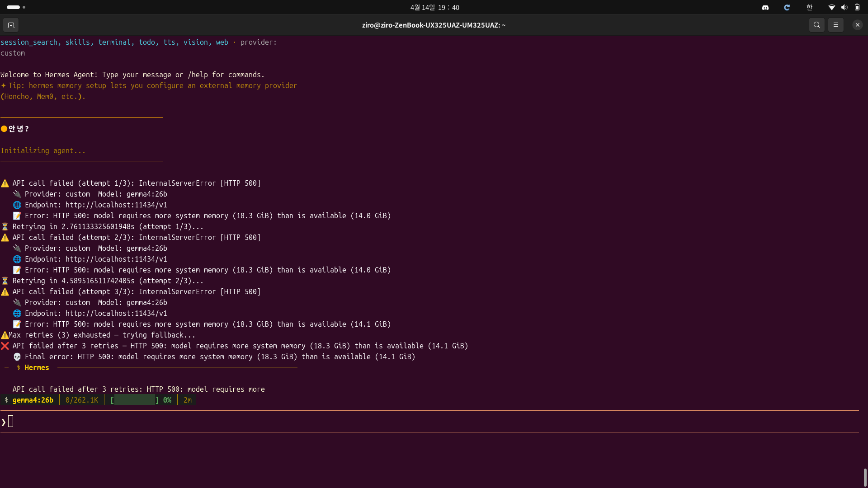Open the terminal search tool
The height and width of the screenshot is (488, 868).
(x=816, y=25)
